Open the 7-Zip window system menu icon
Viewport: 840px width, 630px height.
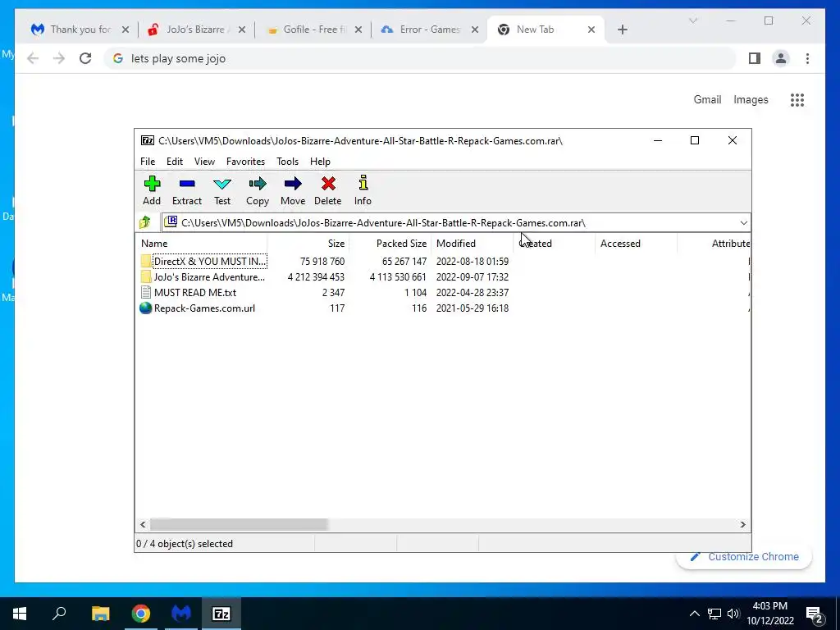pyautogui.click(x=148, y=140)
